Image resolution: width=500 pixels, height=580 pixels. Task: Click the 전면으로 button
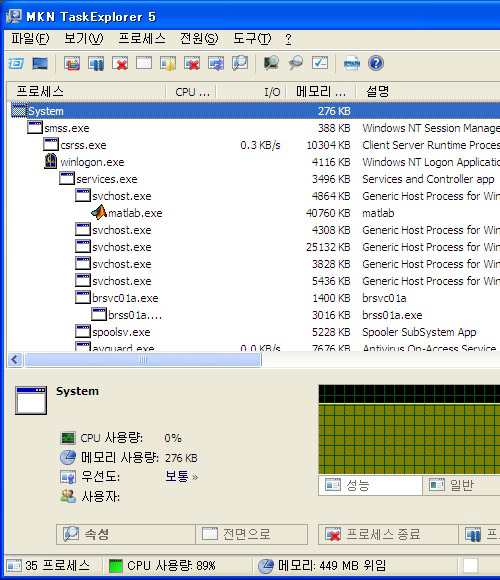tap(251, 534)
